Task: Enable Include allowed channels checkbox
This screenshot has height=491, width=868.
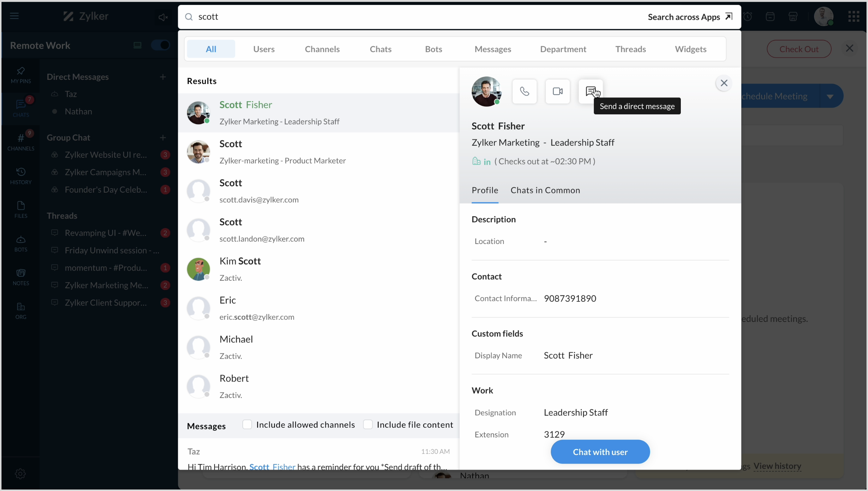Action: coord(247,424)
